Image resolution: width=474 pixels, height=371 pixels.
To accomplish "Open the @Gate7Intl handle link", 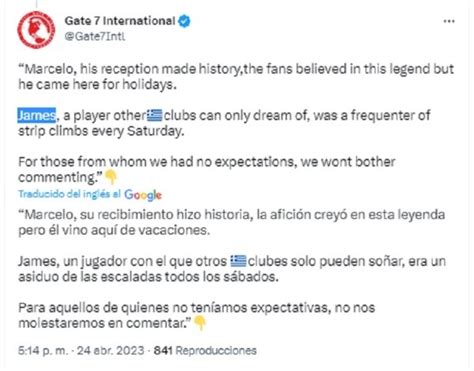I will 95,36.
